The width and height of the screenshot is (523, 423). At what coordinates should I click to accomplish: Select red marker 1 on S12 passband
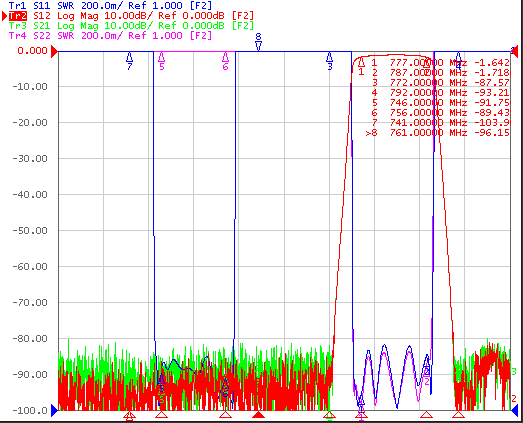pos(361,67)
